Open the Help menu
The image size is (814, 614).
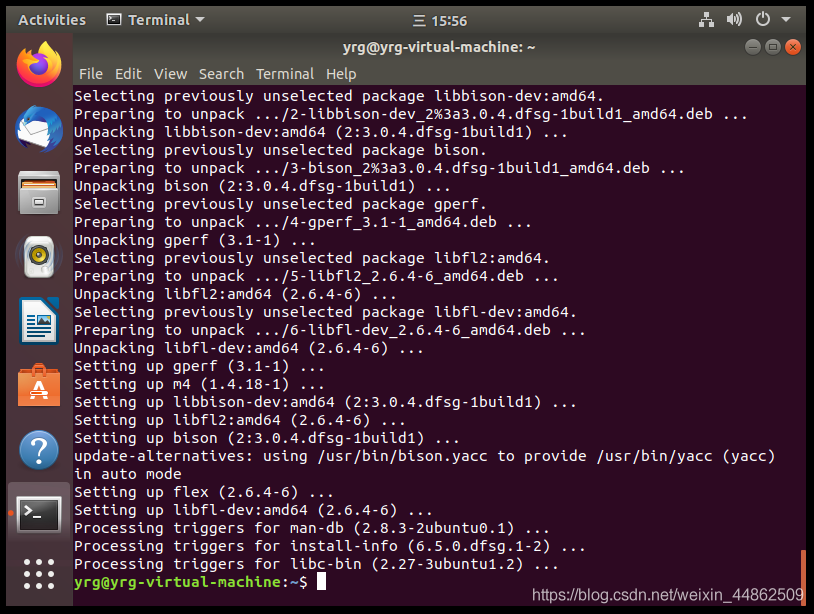(341, 74)
